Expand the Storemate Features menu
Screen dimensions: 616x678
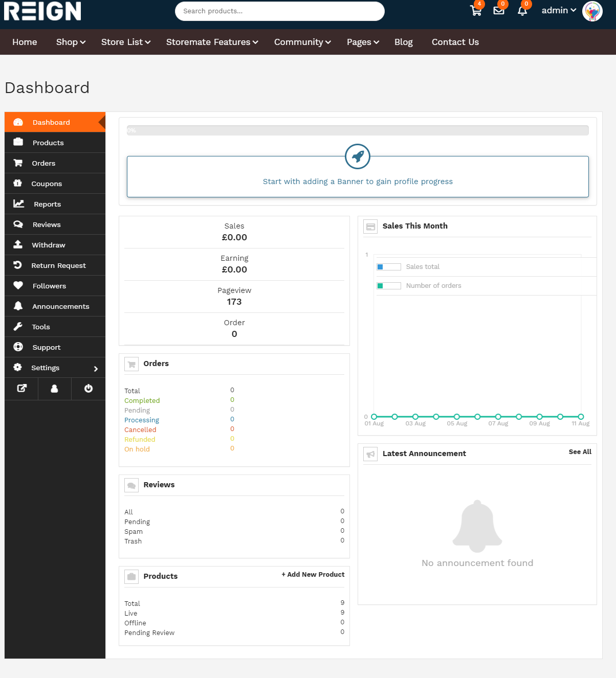(212, 42)
